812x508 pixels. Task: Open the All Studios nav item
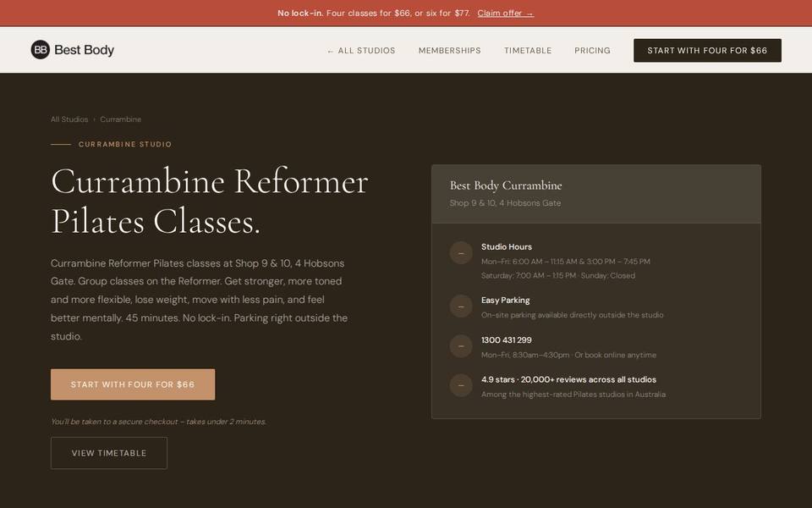pyautogui.click(x=361, y=50)
